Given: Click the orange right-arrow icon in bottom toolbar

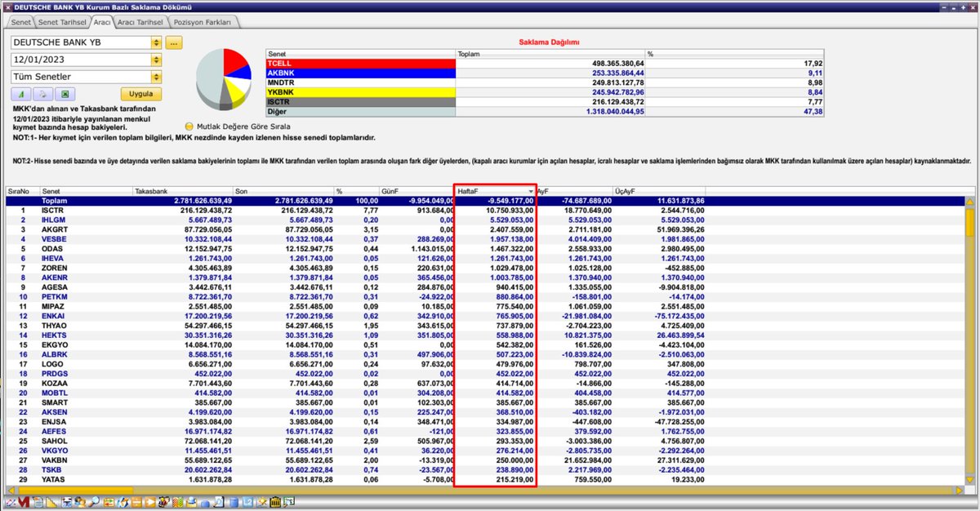Looking at the screenshot, I should tap(150, 502).
